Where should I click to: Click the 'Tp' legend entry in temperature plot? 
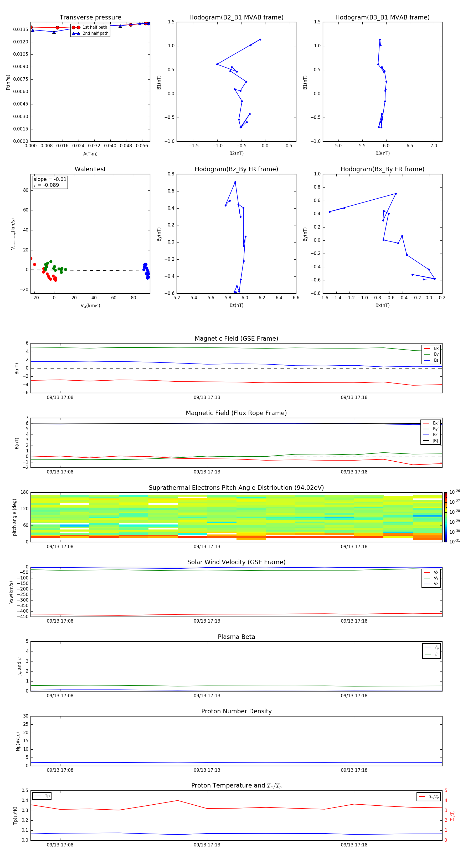pos(42,796)
